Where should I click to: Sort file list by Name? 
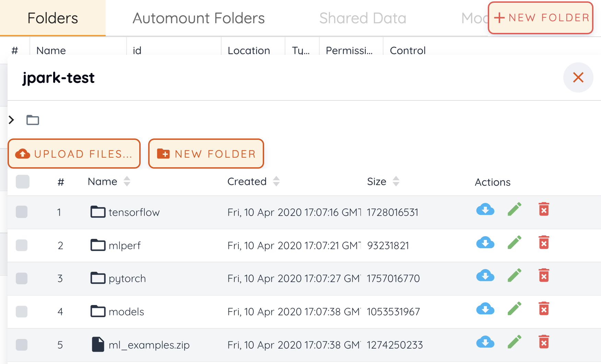coord(127,181)
